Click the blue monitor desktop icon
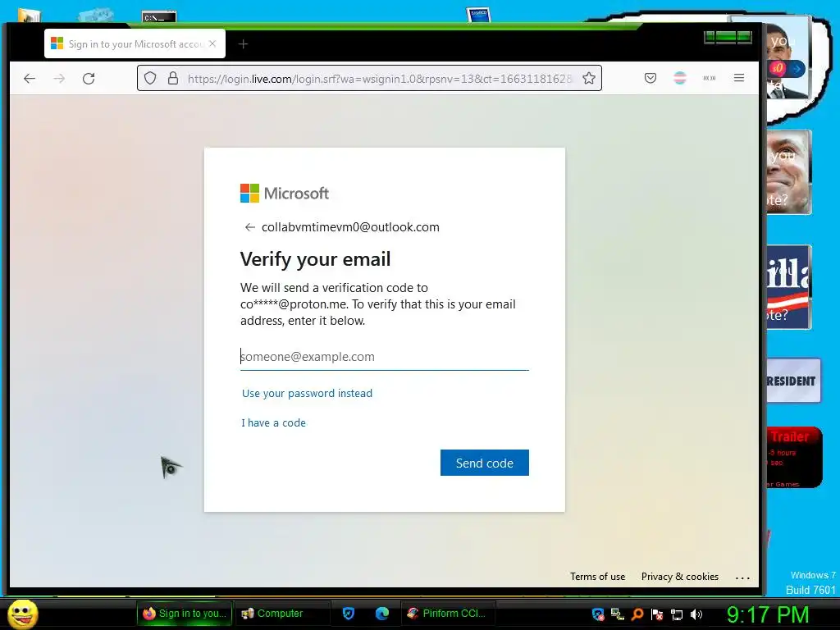The height and width of the screenshot is (630, 840). (478, 15)
